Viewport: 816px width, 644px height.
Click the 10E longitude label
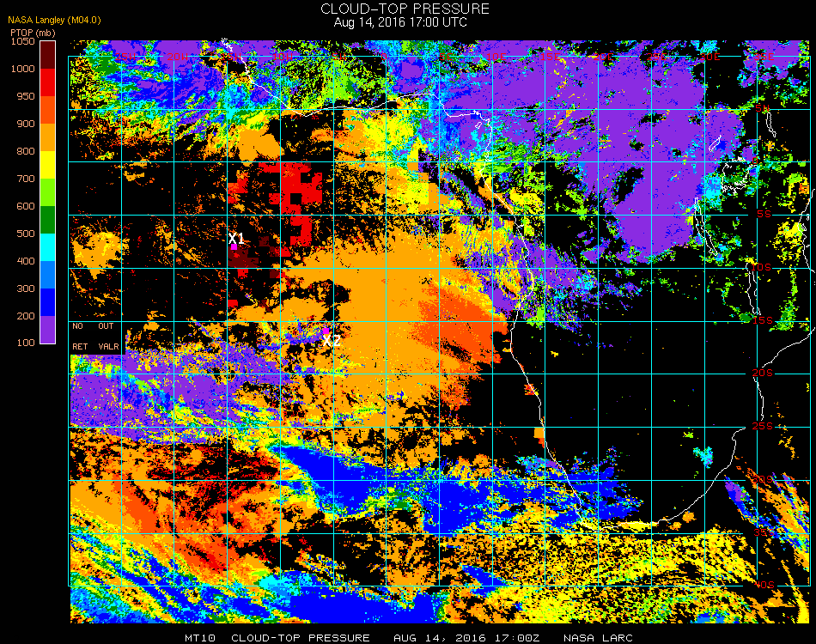pos(496,56)
